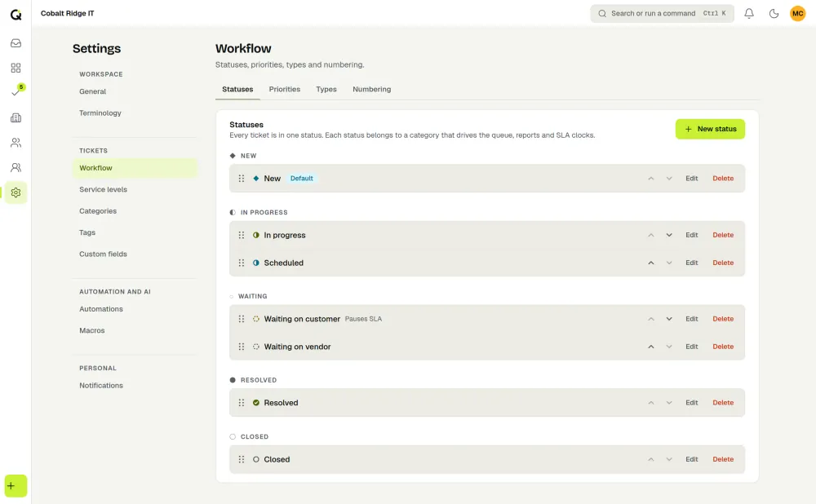Switch to the Numbering tab
816x504 pixels.
371,90
